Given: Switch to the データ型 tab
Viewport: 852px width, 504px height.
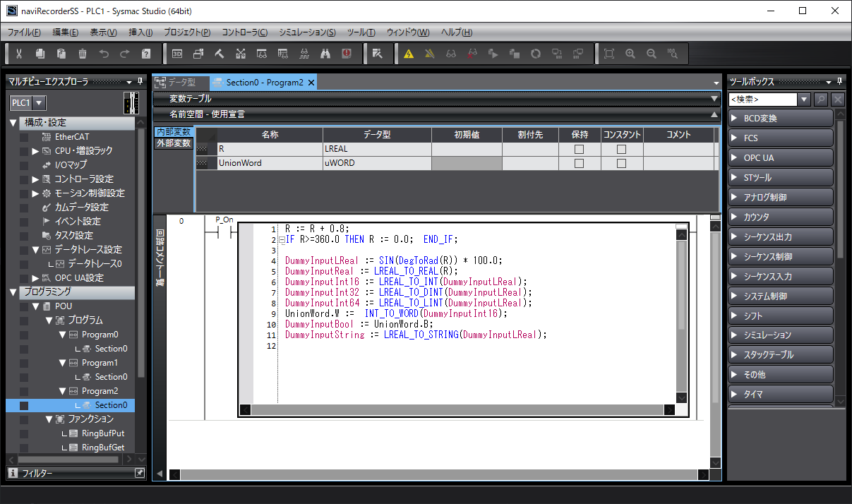Looking at the screenshot, I should pyautogui.click(x=181, y=83).
